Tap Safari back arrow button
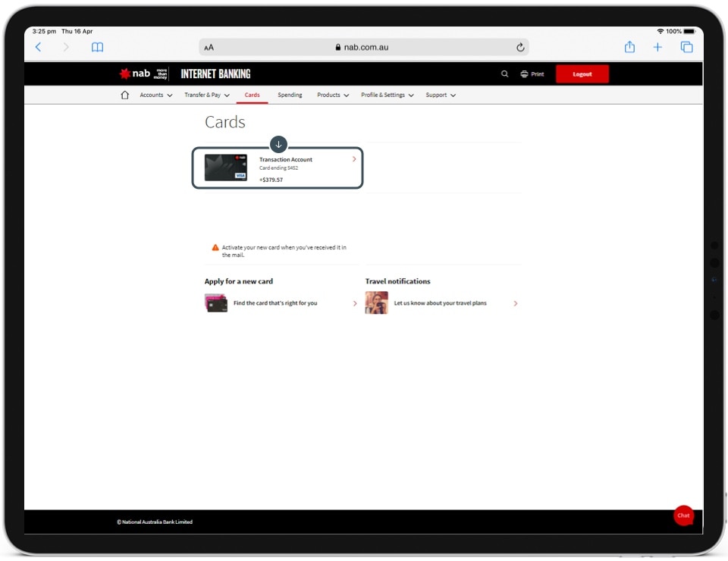The image size is (728, 561). point(39,47)
